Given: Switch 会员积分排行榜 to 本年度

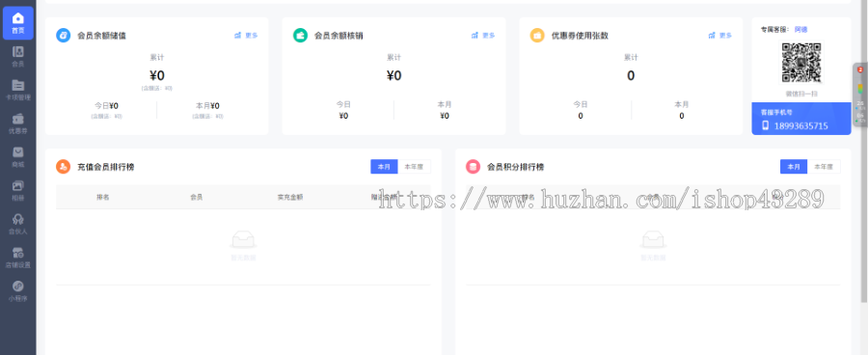Looking at the screenshot, I should point(824,167).
